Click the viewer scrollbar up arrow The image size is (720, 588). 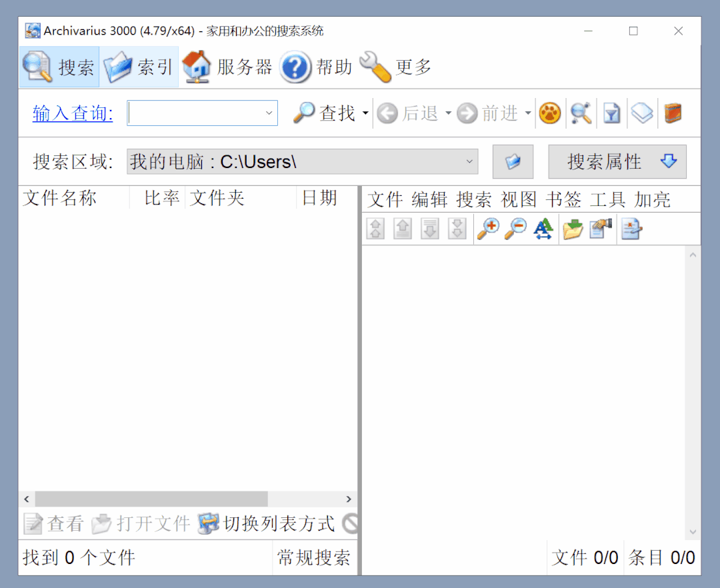pos(693,255)
